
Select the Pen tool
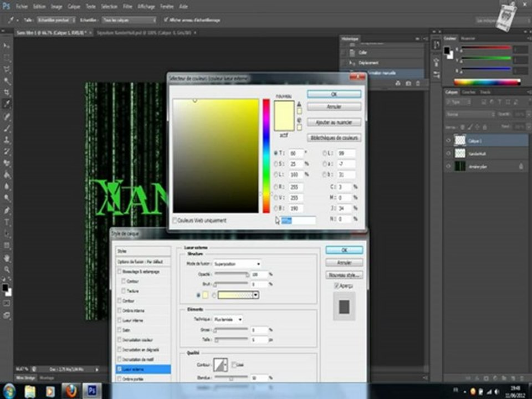[x=7, y=211]
